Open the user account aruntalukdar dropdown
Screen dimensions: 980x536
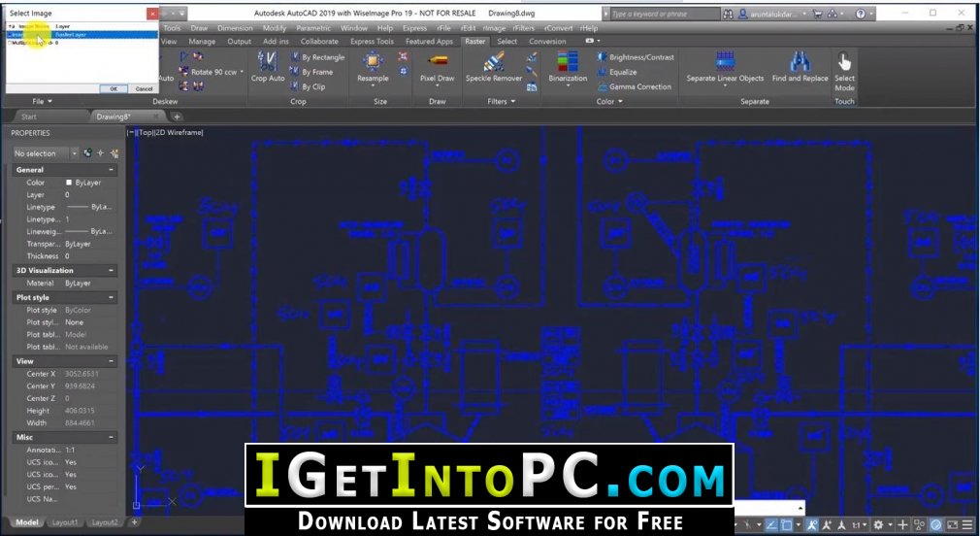tap(772, 14)
